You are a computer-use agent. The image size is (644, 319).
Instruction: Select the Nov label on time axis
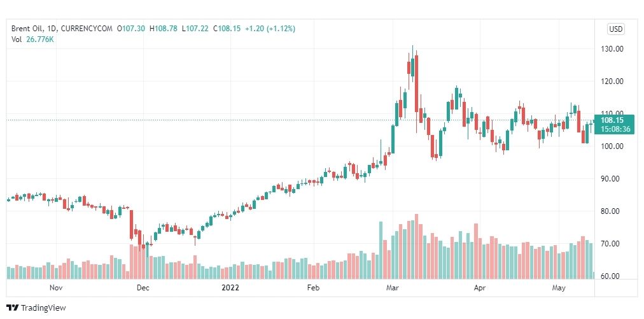[56, 288]
